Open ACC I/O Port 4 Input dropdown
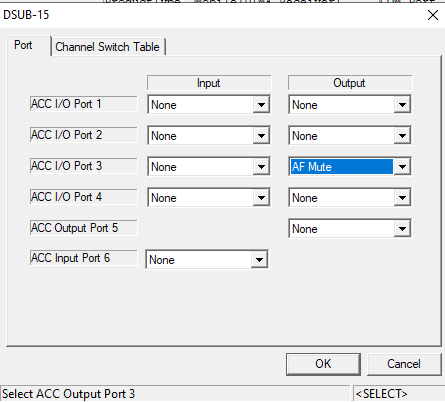The width and height of the screenshot is (445, 402). coord(209,198)
